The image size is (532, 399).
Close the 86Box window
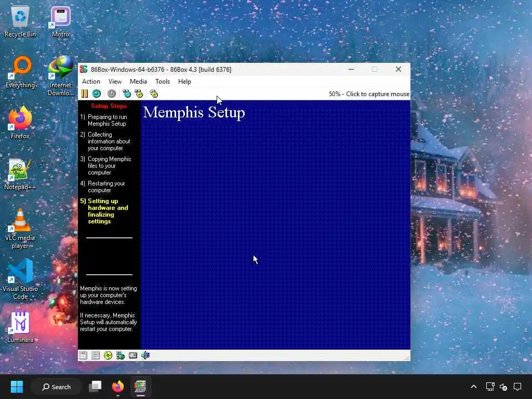click(398, 69)
